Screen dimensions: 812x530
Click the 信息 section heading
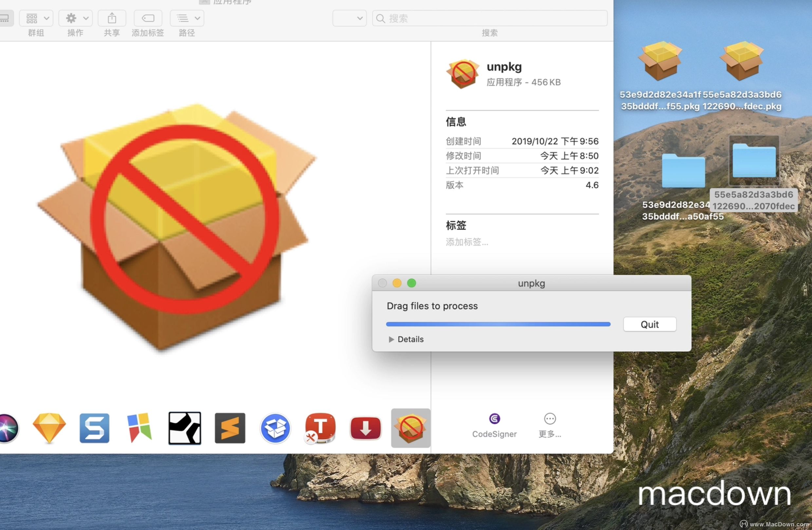[456, 122]
